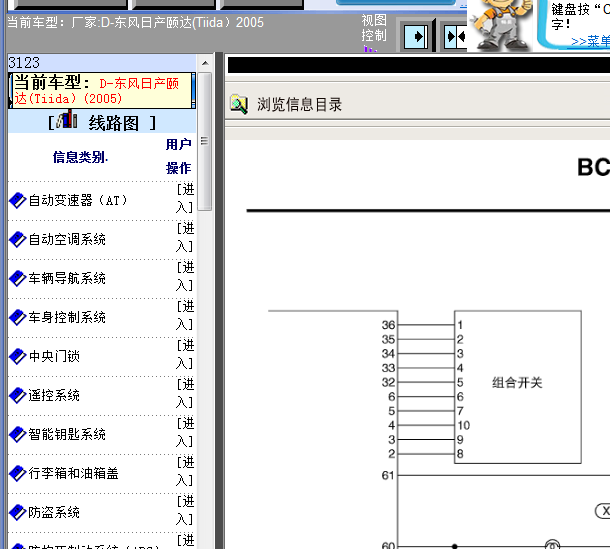Select the 遥控系统 list entry
The width and height of the screenshot is (610, 549).
click(54, 395)
